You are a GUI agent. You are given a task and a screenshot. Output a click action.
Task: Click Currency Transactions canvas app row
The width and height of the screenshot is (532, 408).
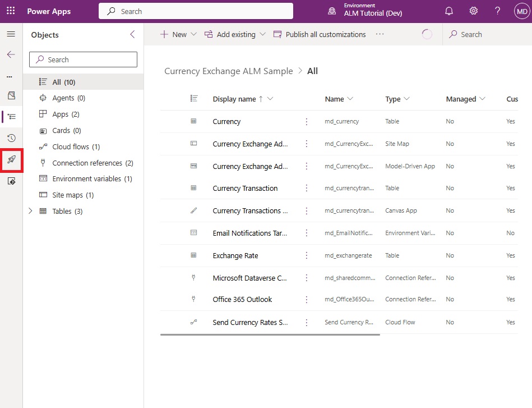250,210
